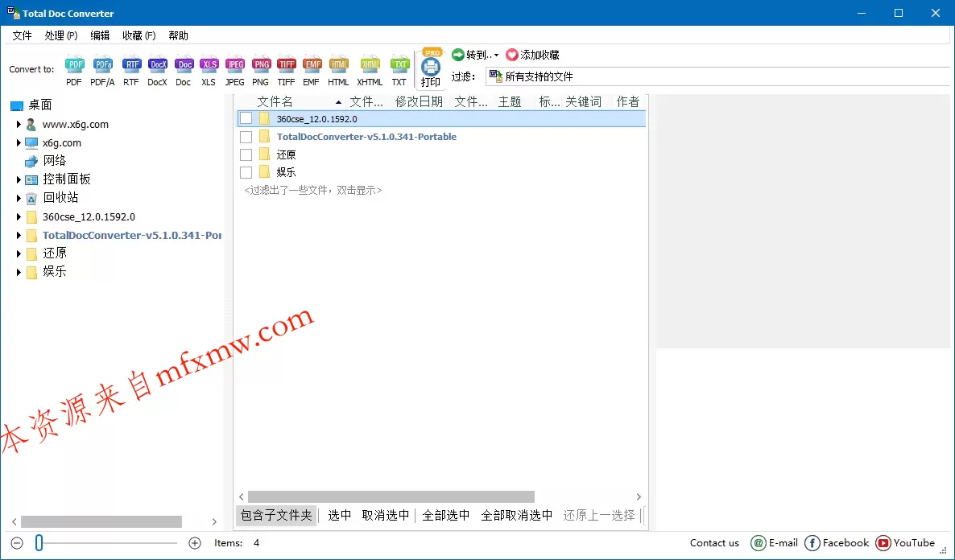
Task: Click zoom slider thumb in status bar
Action: [39, 543]
